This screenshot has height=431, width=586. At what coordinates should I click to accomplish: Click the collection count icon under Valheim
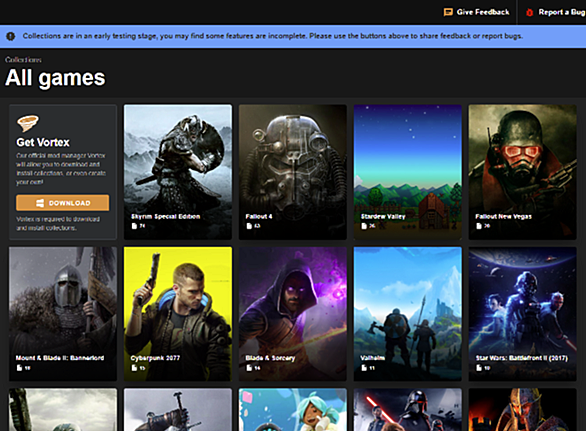(364, 368)
